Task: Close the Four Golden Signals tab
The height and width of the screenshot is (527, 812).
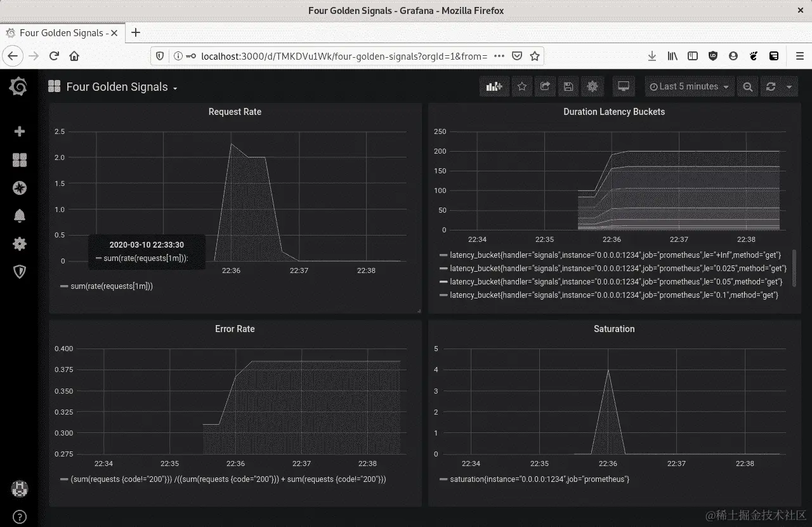Action: pyautogui.click(x=114, y=33)
